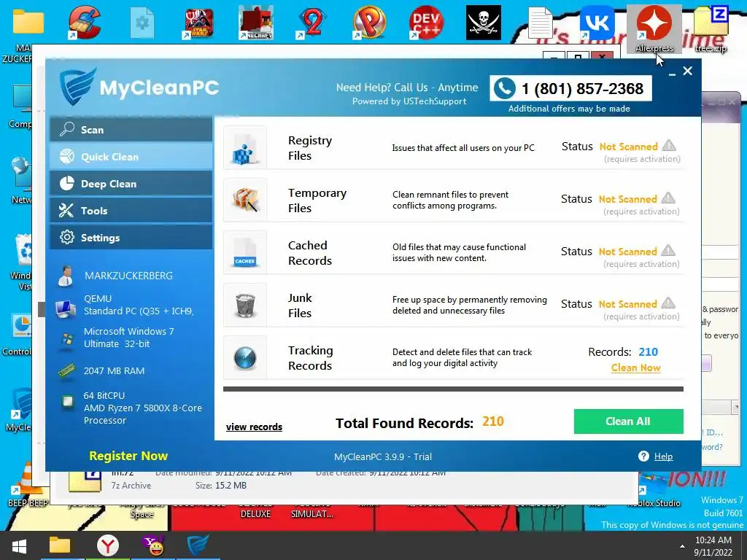Click the Windows Start button
747x560 pixels.
pos(19,546)
